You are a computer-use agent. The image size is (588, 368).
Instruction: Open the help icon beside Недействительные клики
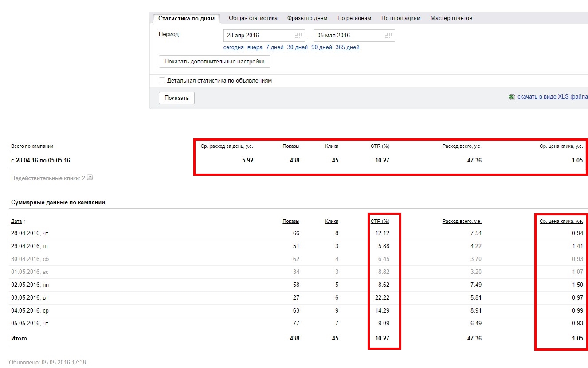[90, 178]
